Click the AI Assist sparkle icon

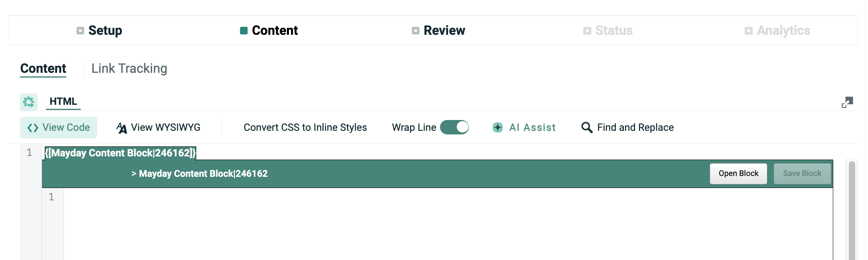(x=498, y=128)
